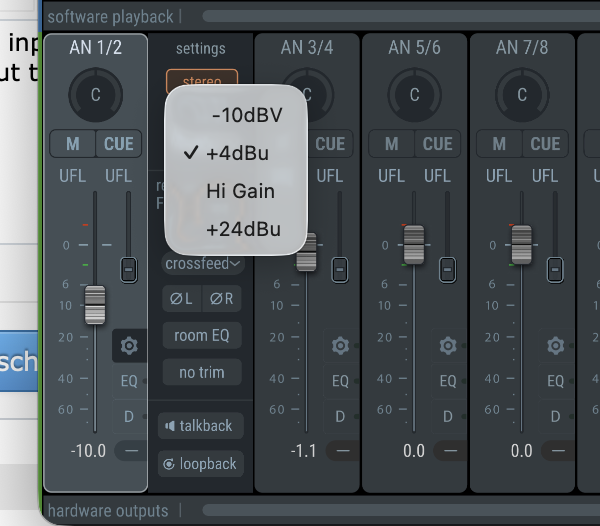This screenshot has width=600, height=526.
Task: Mute the AN 5/6 channel
Action: (x=391, y=144)
